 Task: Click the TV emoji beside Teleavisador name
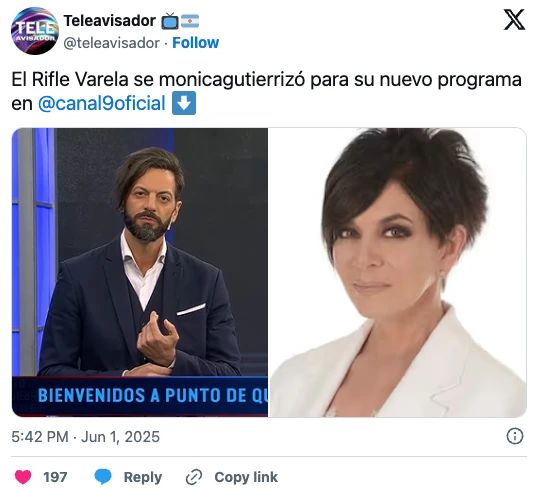tap(170, 21)
